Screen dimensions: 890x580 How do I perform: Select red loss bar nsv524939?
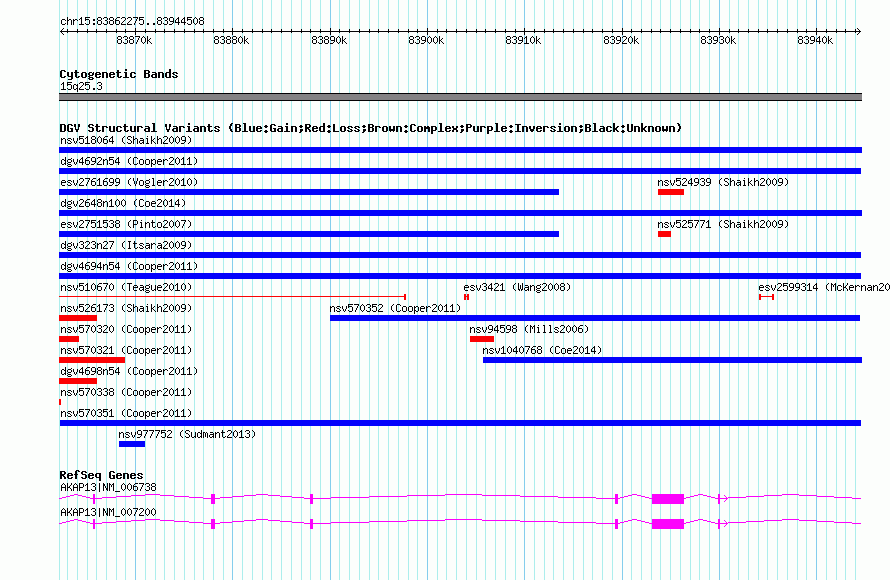(x=671, y=192)
